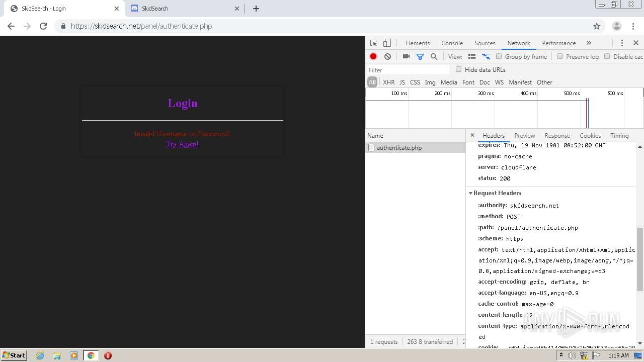Click the red Opera taskbar icon
The height and width of the screenshot is (362, 644).
pyautogui.click(x=108, y=355)
